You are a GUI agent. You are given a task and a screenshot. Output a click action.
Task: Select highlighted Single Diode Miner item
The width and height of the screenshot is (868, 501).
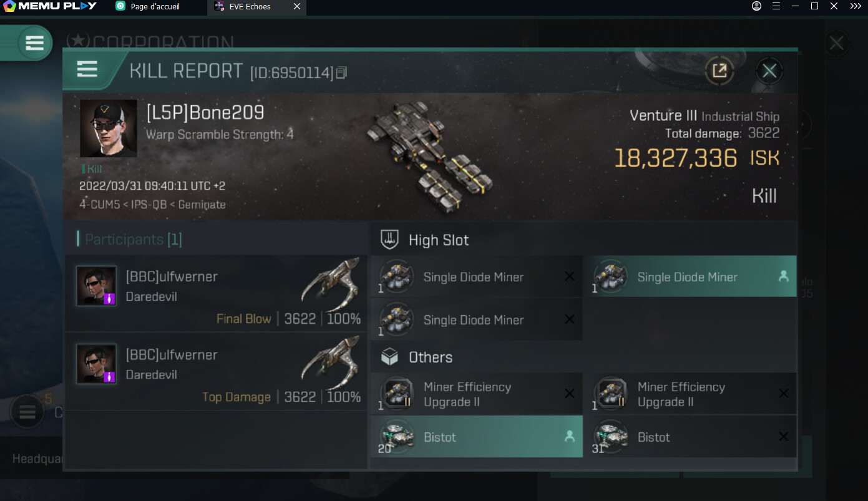coord(689,277)
